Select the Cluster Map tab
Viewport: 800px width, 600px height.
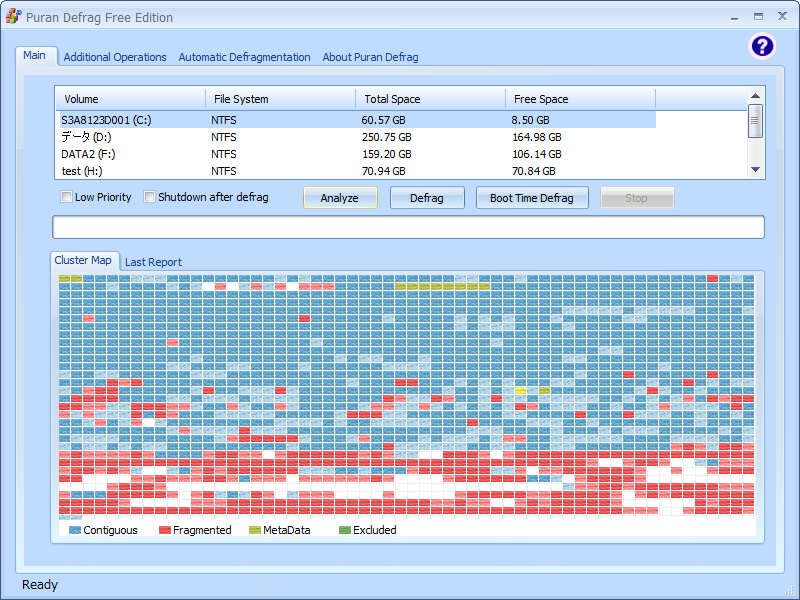coord(83,260)
